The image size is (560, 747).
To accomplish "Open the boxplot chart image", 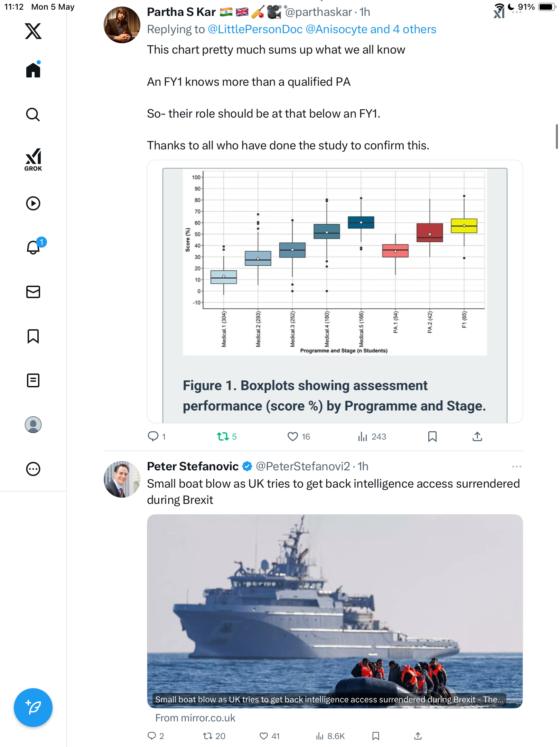I will point(335,291).
